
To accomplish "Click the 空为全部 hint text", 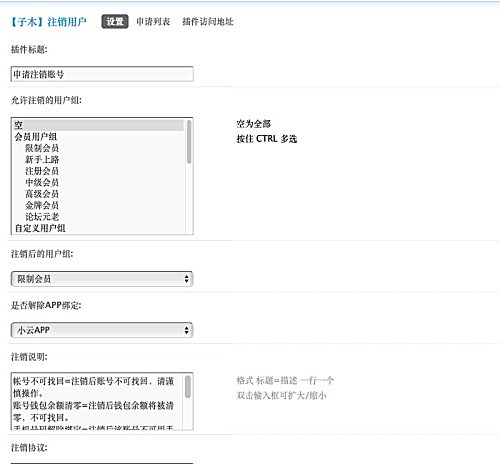I will (x=254, y=124).
